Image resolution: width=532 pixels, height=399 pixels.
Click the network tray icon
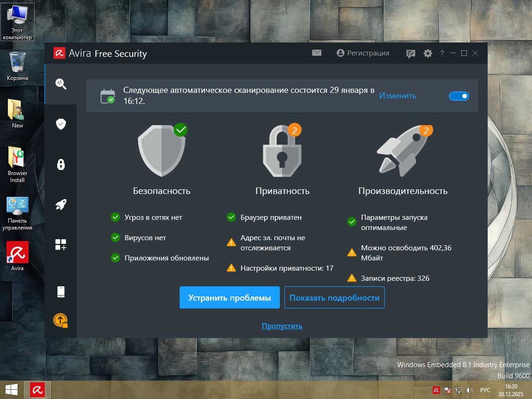click(x=459, y=390)
